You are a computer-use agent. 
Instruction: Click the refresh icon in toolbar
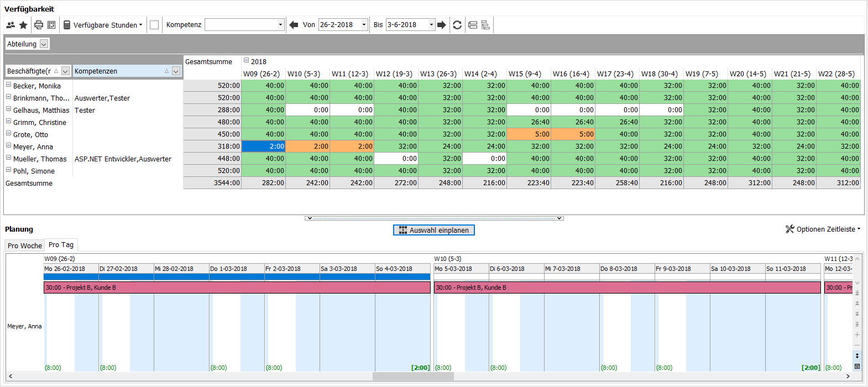coord(457,25)
